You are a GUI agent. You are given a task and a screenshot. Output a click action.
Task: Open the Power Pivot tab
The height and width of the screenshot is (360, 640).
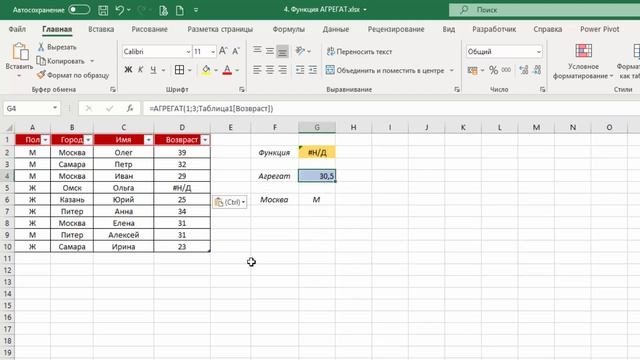(600, 29)
